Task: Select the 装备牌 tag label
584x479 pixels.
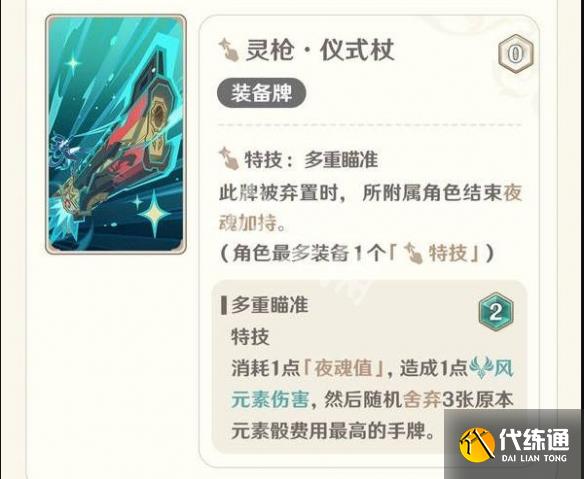Action: pos(261,93)
